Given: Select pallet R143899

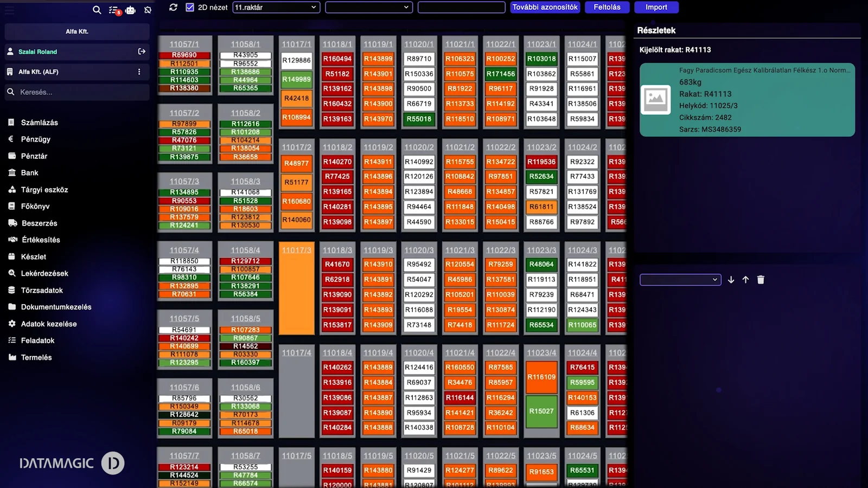Looking at the screenshot, I should [x=378, y=59].
